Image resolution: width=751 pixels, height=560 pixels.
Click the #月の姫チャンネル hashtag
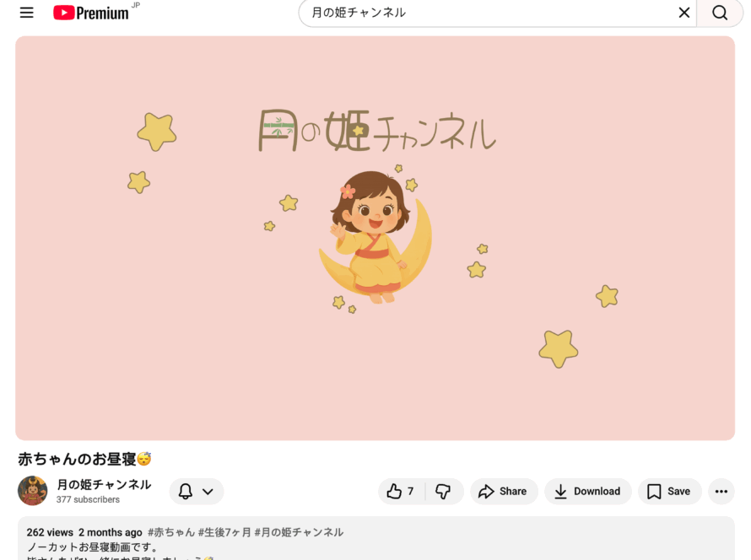pos(299,532)
